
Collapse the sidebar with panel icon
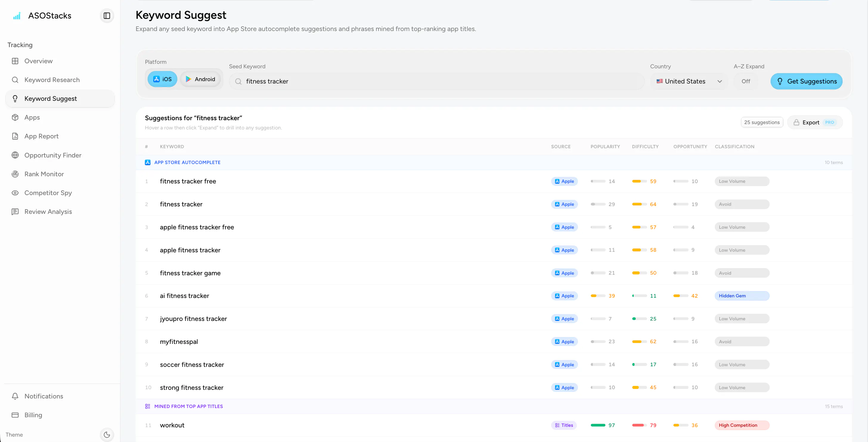[107, 16]
